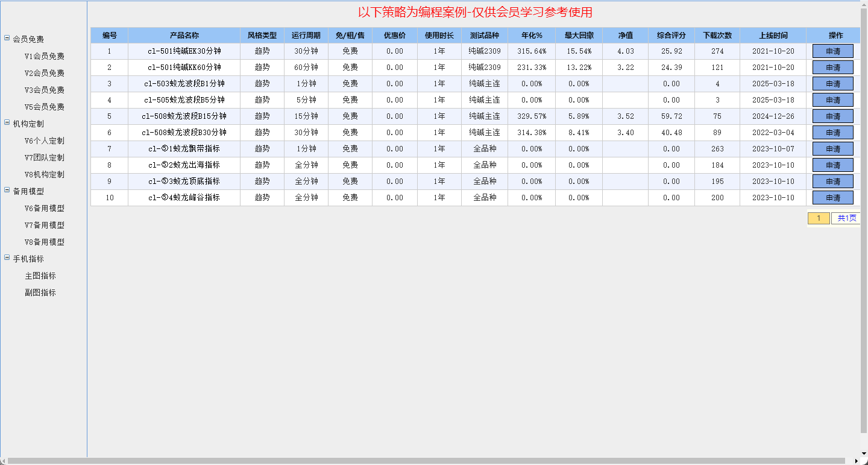Click 申请 for cl-501纯碱EK30分钟
Viewport: 868px width, 465px height.
click(832, 51)
